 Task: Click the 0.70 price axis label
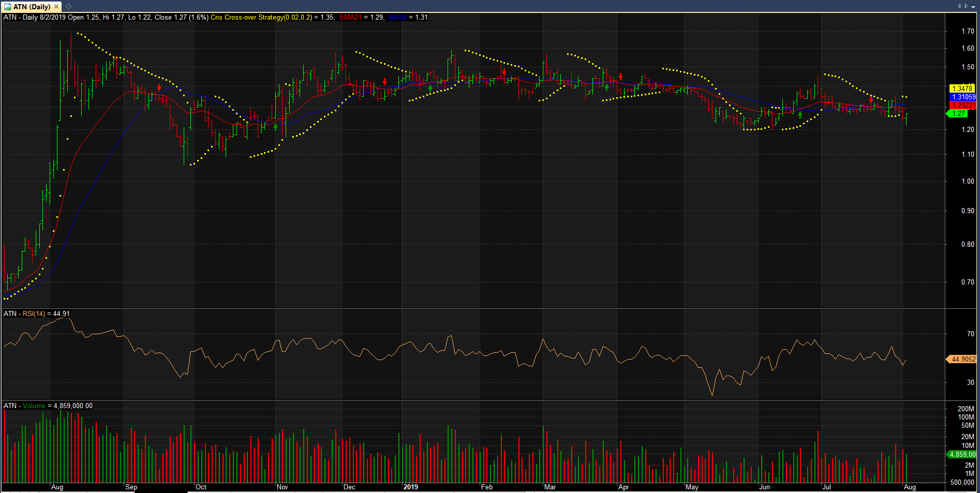(x=968, y=282)
